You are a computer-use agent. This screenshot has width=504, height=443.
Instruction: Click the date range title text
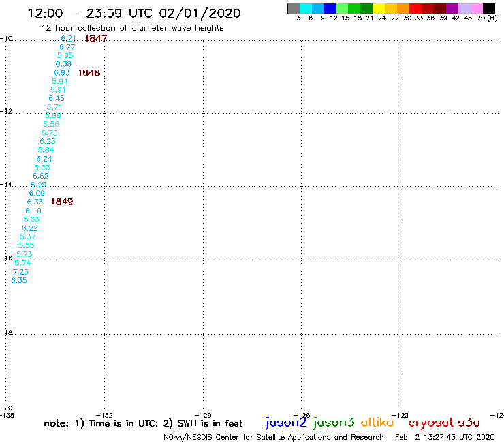point(134,14)
